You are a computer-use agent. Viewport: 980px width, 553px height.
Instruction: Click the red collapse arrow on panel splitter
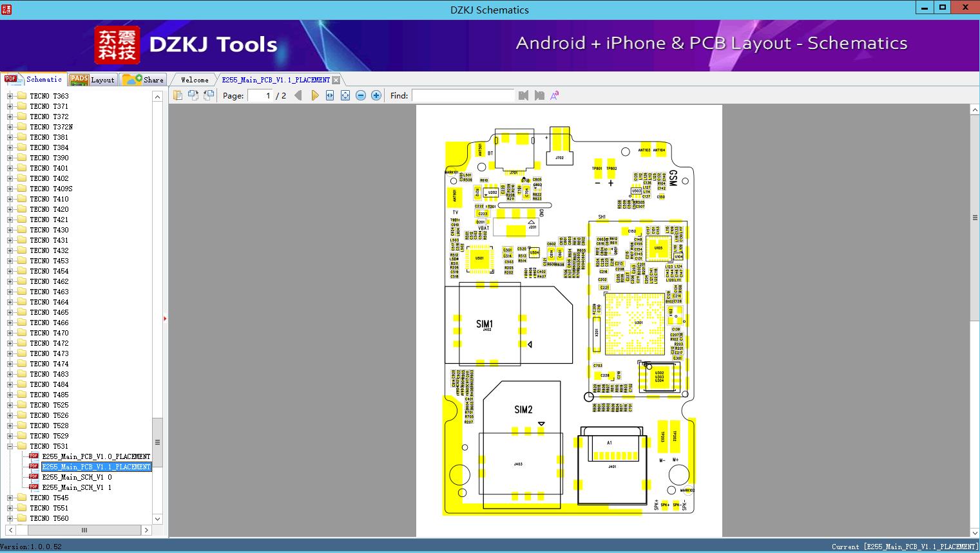tap(165, 319)
